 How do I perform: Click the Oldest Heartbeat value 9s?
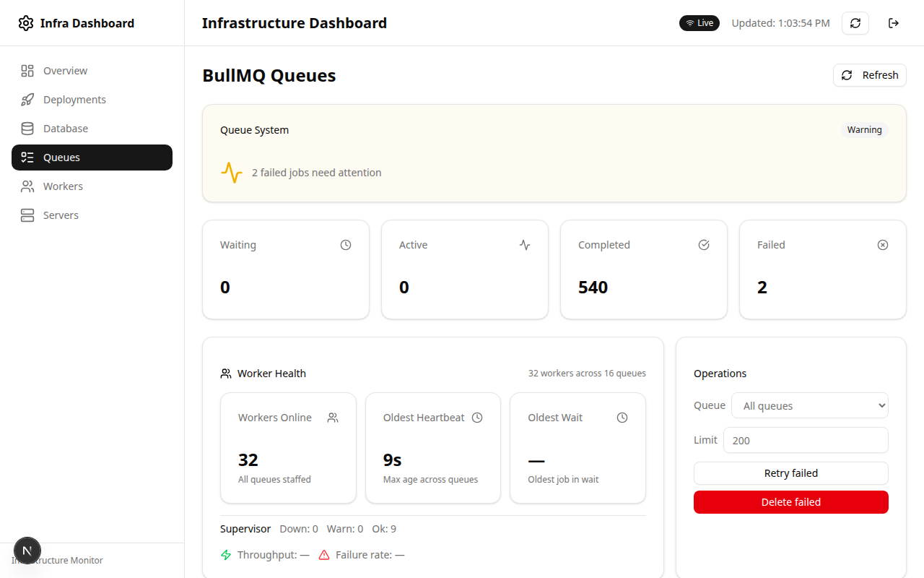pos(393,460)
